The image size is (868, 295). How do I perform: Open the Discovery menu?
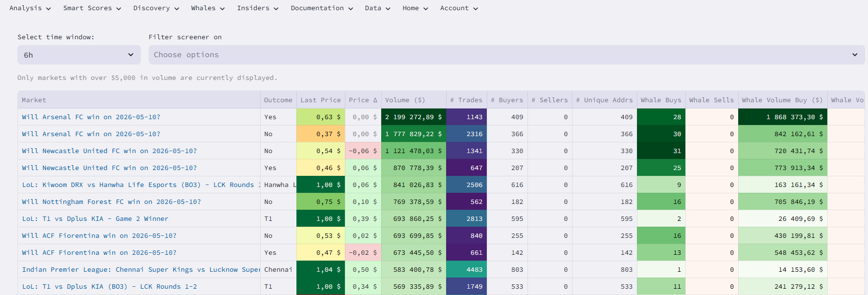(156, 8)
